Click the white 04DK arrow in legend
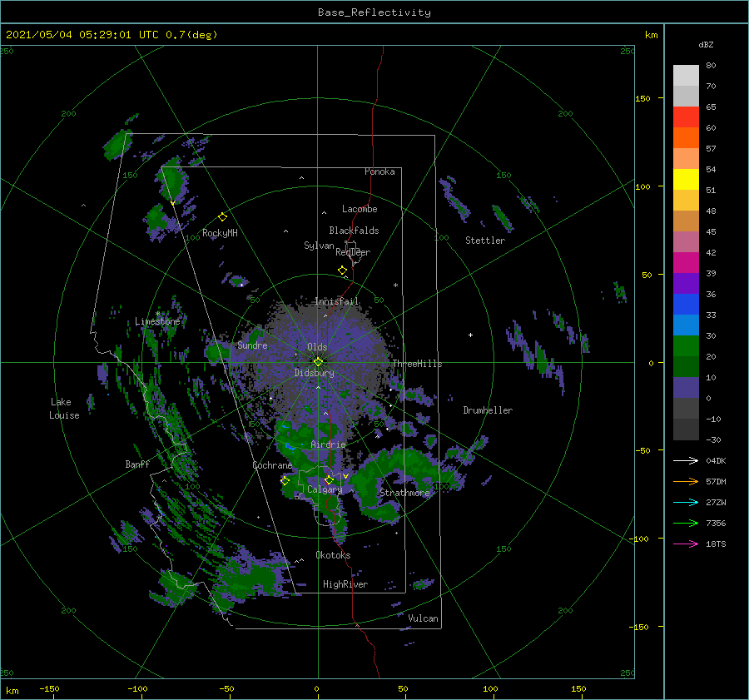Screen dimensions: 749x700 click(686, 460)
